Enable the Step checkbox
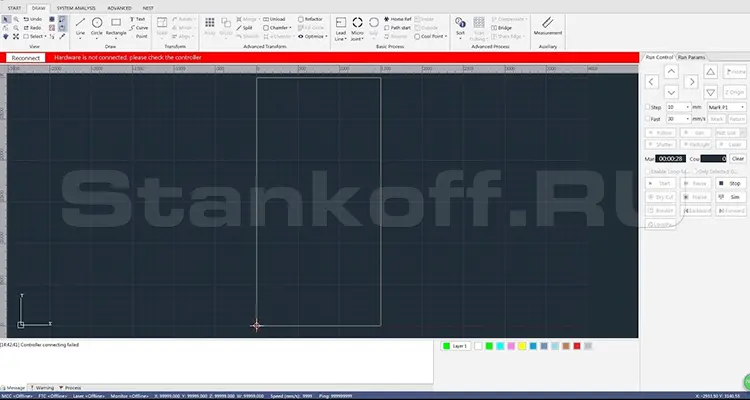The width and height of the screenshot is (750, 400). (648, 107)
